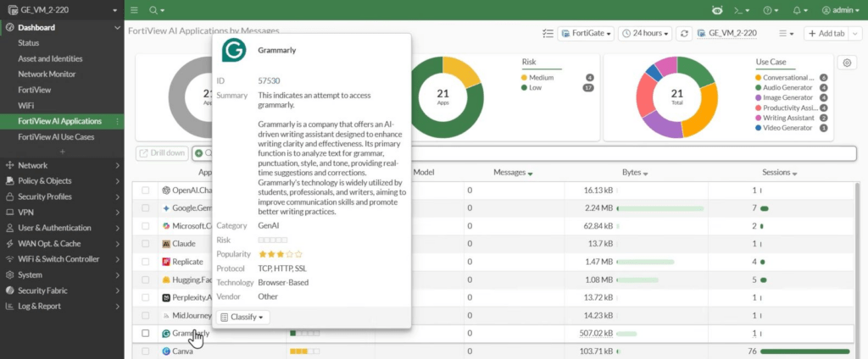The height and width of the screenshot is (359, 868).
Task: Click the Perplexity icon in the table
Action: [x=165, y=297]
